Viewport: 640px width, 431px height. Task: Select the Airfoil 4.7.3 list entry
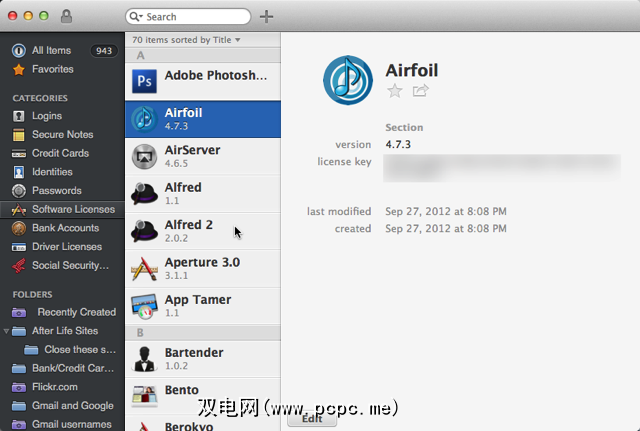[x=203, y=119]
